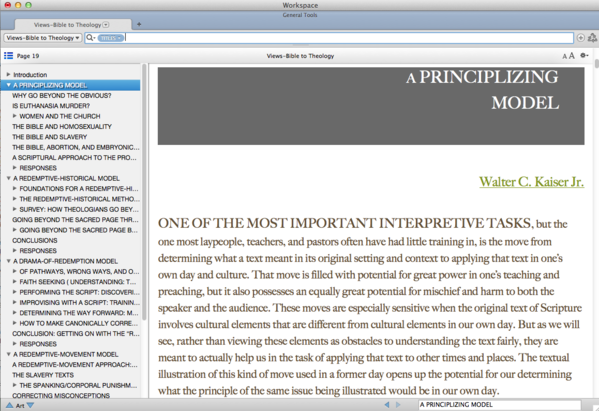Screen dimensions: 599x411
Task: Decrease text size with small A
Action: point(564,57)
